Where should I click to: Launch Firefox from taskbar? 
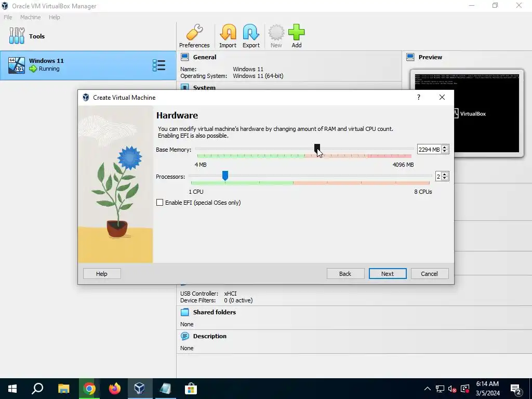[x=115, y=389]
